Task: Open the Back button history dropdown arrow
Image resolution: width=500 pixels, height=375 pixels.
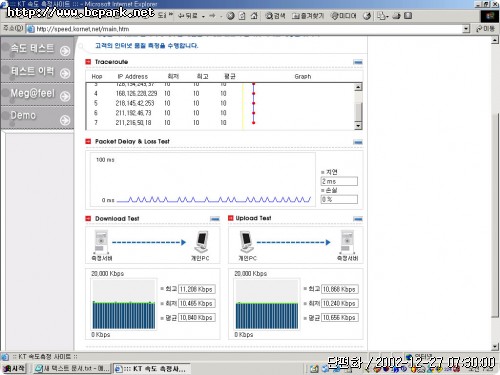Action: pyautogui.click(x=203, y=16)
